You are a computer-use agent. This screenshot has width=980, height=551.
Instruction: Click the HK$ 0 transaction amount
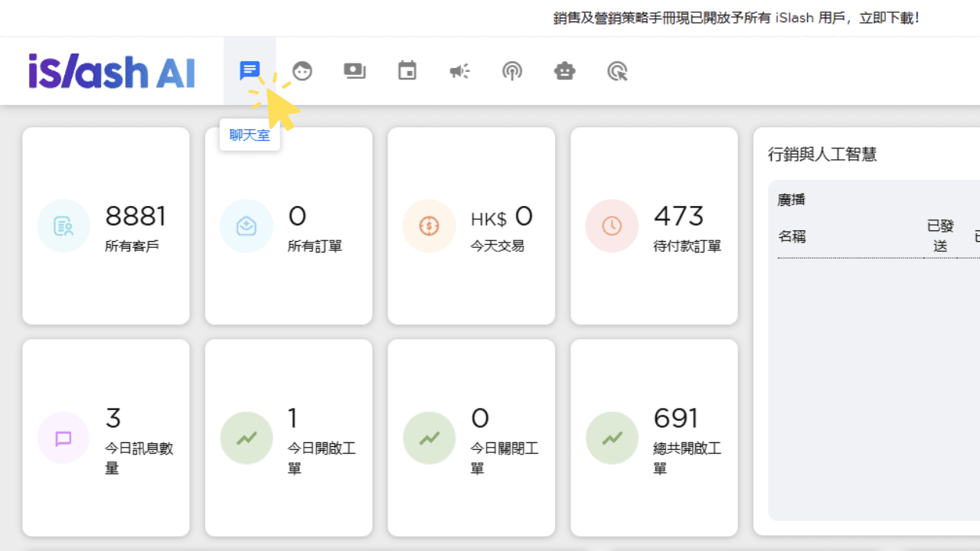(501, 217)
